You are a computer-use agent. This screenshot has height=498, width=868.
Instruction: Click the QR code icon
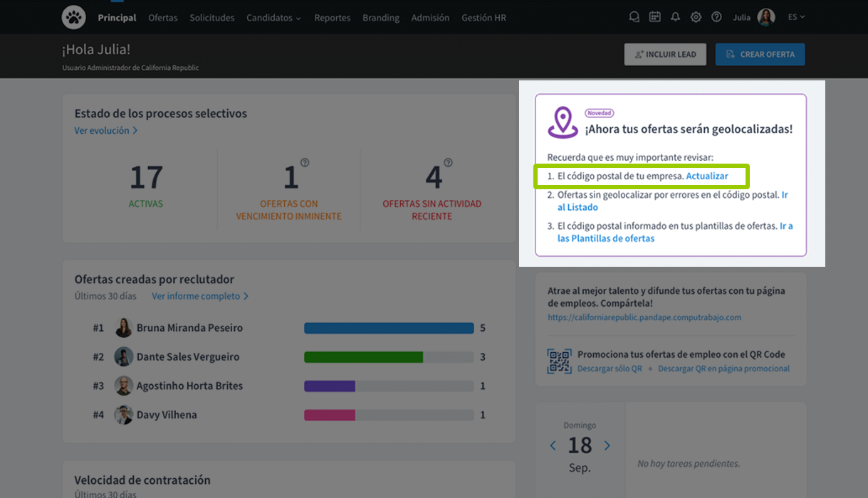[x=559, y=361]
